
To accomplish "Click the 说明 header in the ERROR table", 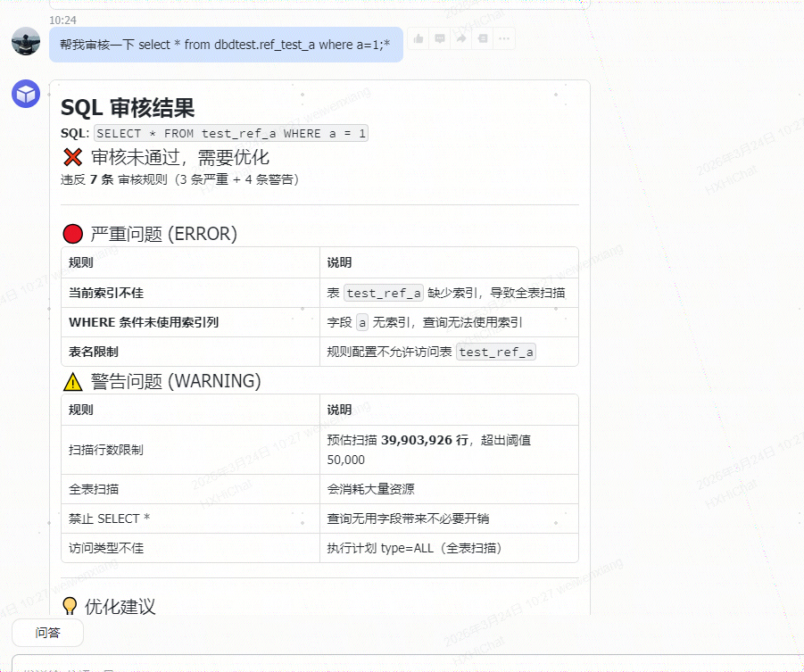I will 449,262.
